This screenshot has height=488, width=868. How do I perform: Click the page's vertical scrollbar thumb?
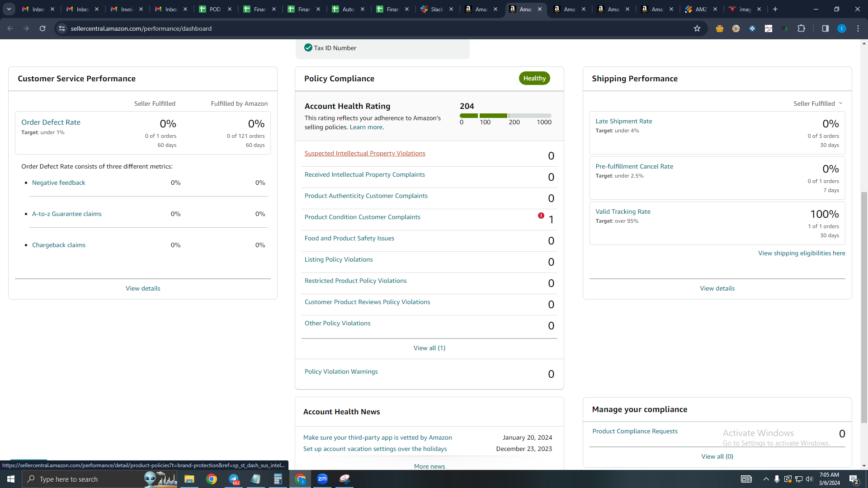[x=864, y=307]
